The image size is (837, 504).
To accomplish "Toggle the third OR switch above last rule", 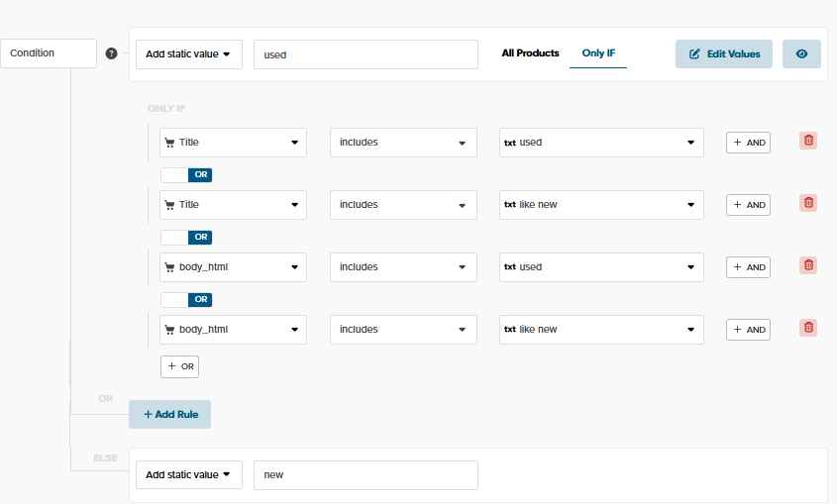I will coord(186,299).
